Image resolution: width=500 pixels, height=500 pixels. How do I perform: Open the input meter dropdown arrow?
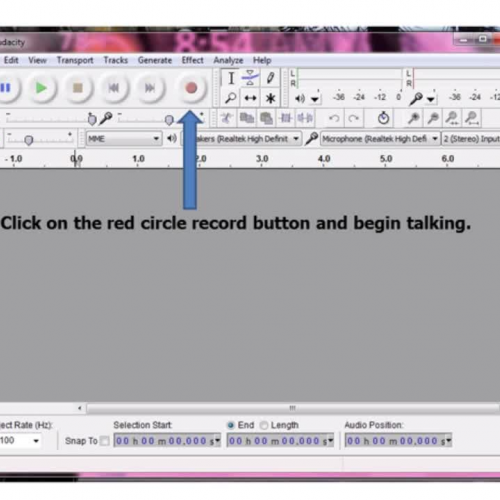point(431,99)
